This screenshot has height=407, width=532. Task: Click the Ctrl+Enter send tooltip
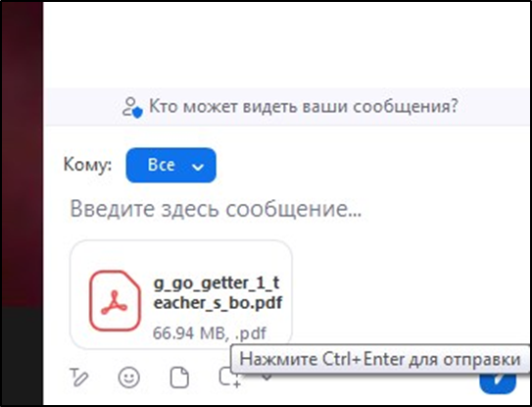380,359
